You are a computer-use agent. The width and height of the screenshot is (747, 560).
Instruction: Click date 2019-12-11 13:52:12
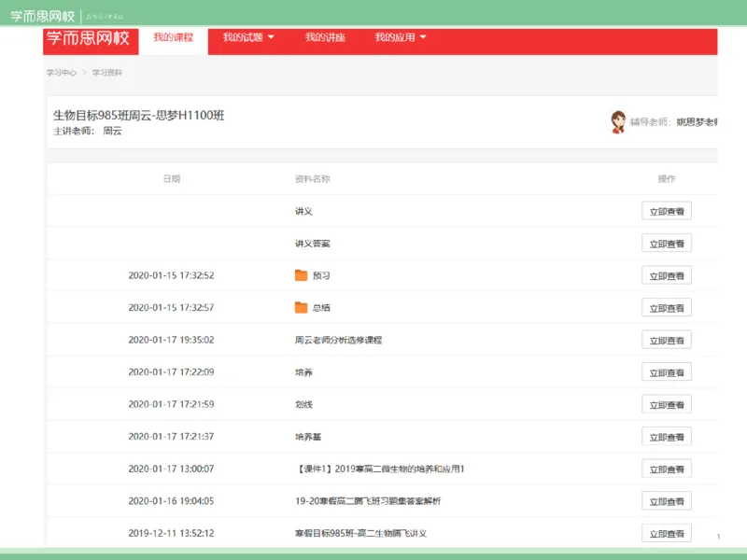click(x=171, y=533)
